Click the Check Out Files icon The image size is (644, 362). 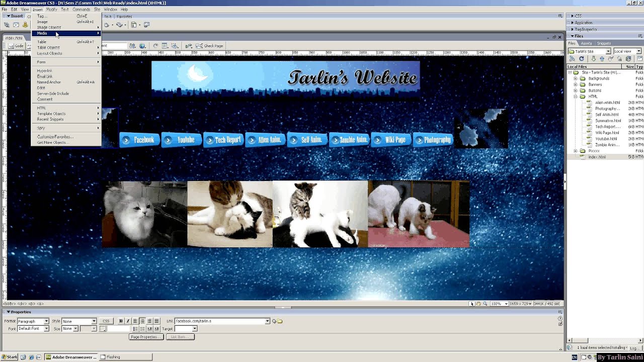(x=611, y=59)
